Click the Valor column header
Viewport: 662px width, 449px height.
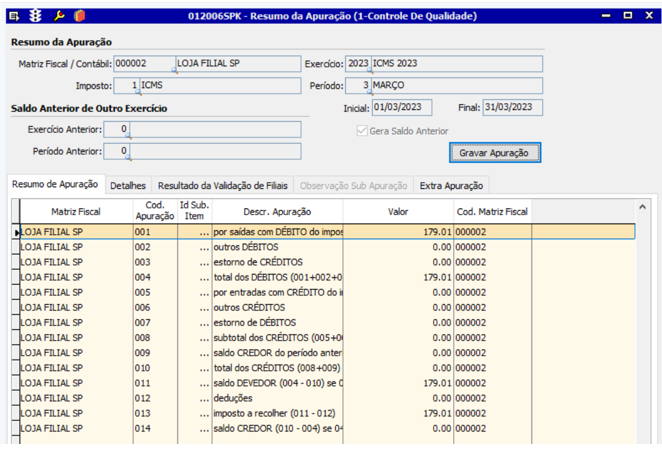[x=398, y=212]
